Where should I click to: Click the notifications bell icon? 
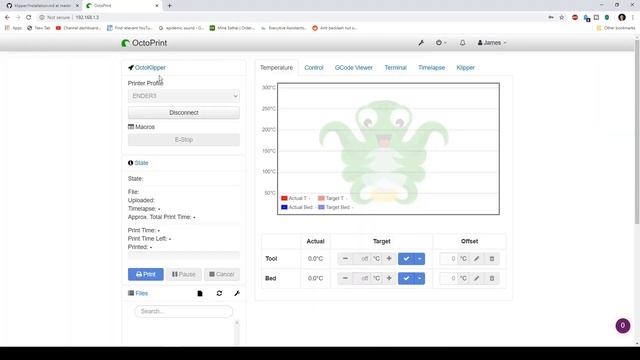462,43
